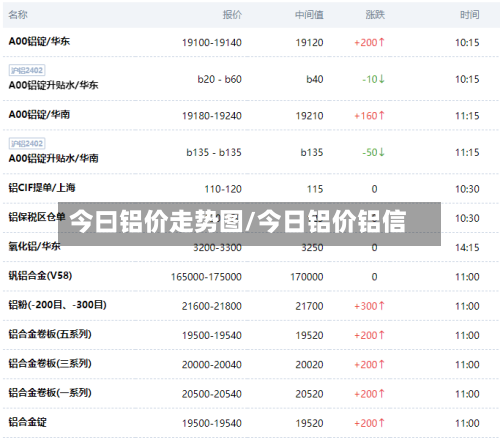The image size is (500, 448).
Task: Open 铝CIF提单/上海 row name
Action: [42, 188]
